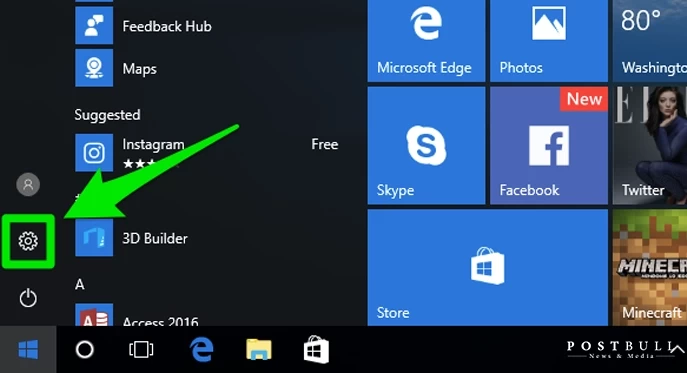Open the Weather tile showing 80°

click(650, 41)
